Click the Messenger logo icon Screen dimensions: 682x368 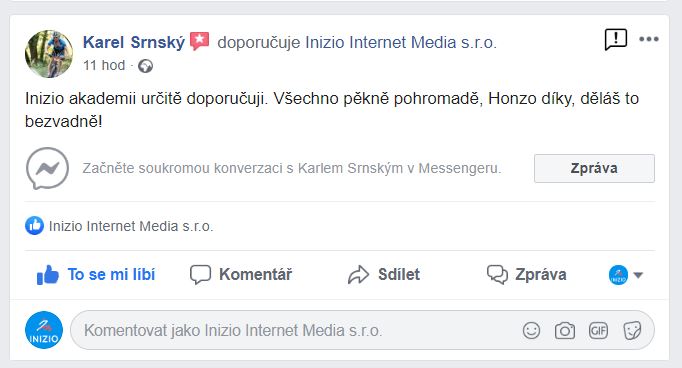point(47,168)
